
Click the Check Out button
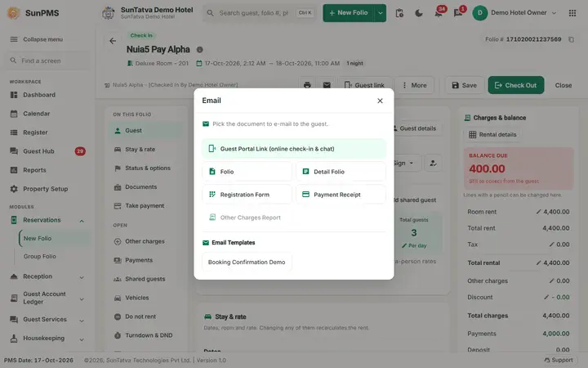click(x=515, y=85)
